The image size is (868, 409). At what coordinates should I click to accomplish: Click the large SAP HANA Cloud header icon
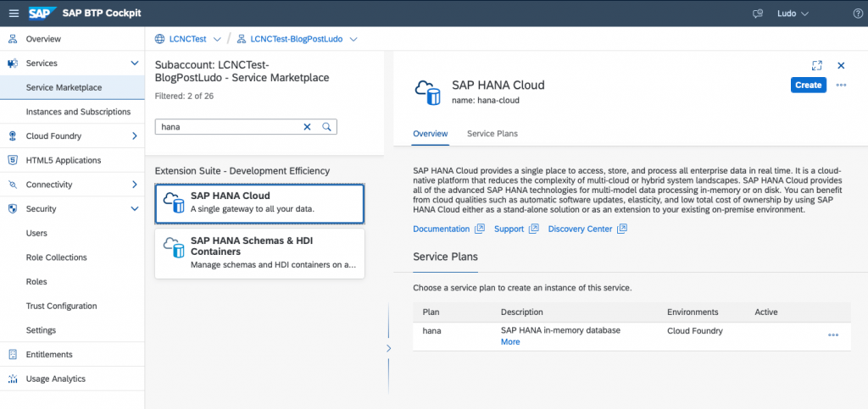tap(428, 92)
